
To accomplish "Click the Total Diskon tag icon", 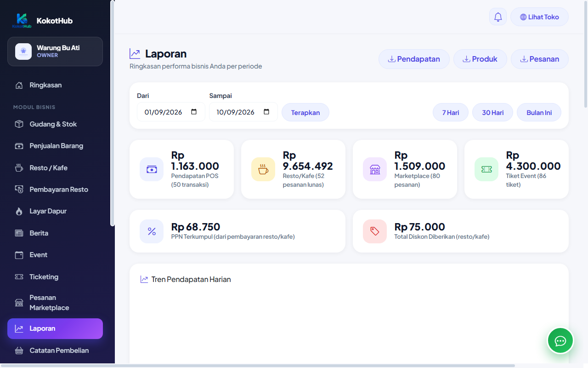I will pyautogui.click(x=375, y=231).
